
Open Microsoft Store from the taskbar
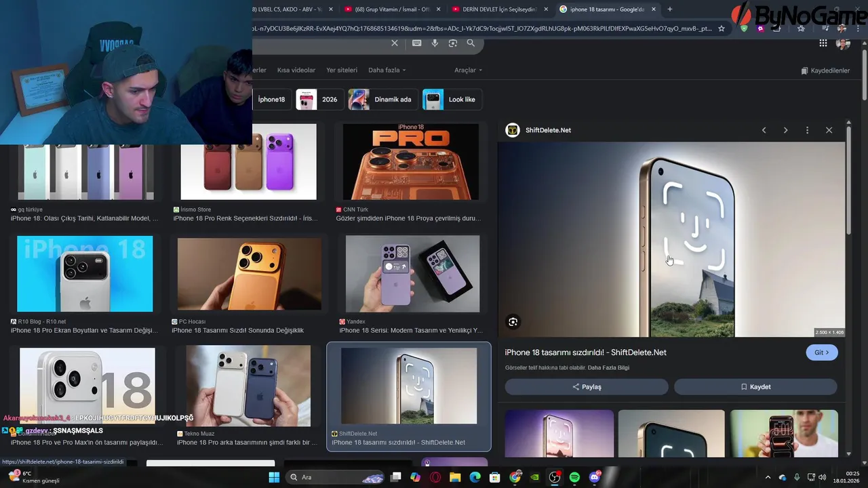(495, 477)
